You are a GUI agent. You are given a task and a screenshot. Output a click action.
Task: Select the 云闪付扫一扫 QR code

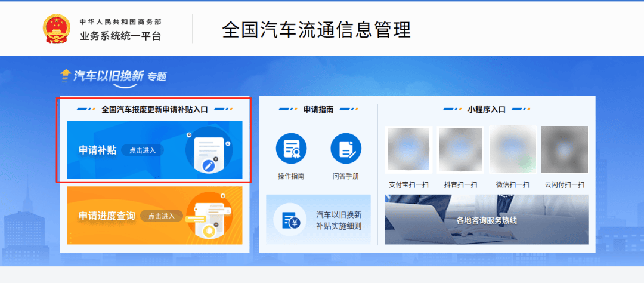click(x=564, y=149)
